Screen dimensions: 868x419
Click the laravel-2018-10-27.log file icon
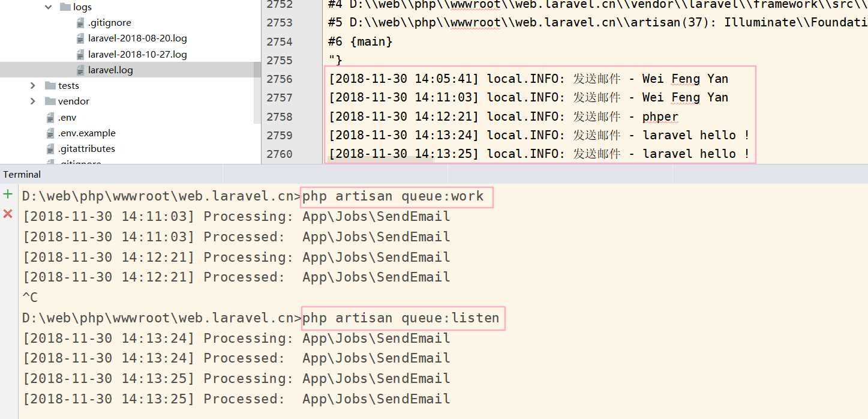[x=80, y=54]
